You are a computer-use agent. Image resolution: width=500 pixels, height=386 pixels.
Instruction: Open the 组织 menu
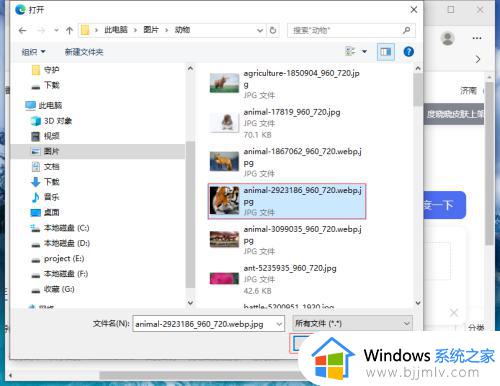[x=33, y=52]
